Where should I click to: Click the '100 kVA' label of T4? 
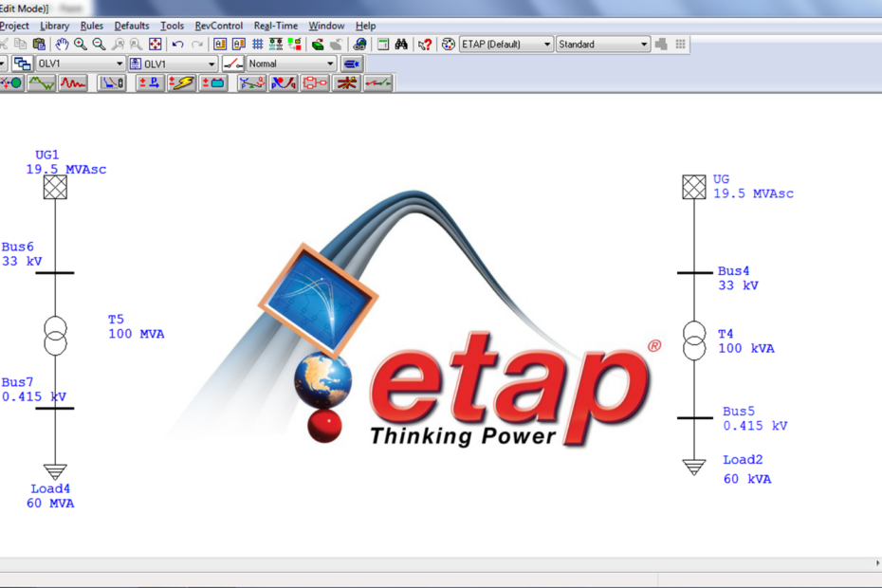(746, 349)
